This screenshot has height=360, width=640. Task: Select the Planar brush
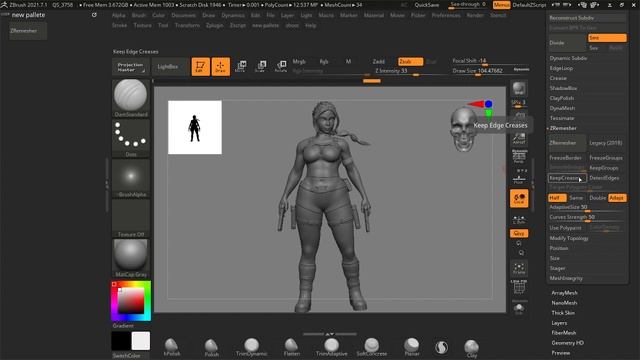pos(411,347)
